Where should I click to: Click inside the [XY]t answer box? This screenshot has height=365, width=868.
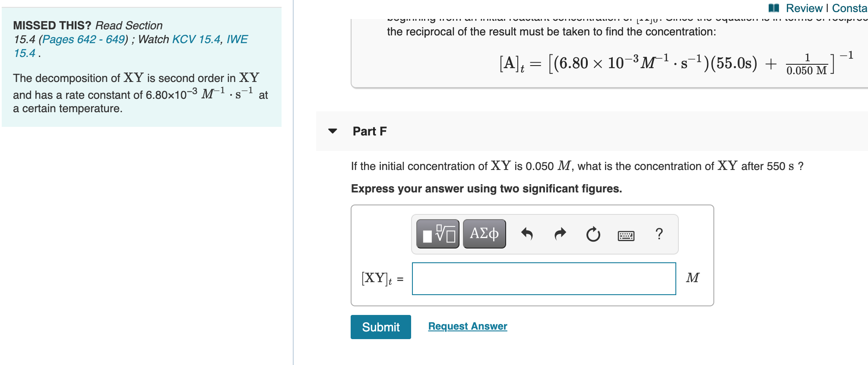(544, 279)
